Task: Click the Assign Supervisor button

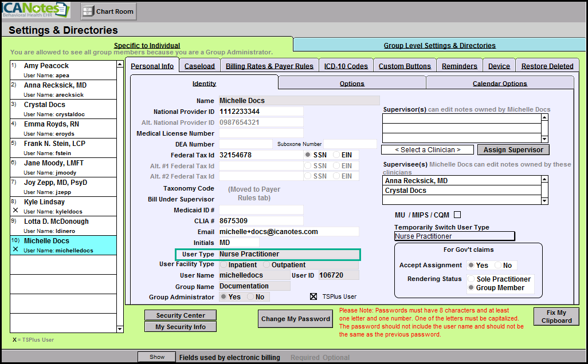Action: click(x=513, y=150)
